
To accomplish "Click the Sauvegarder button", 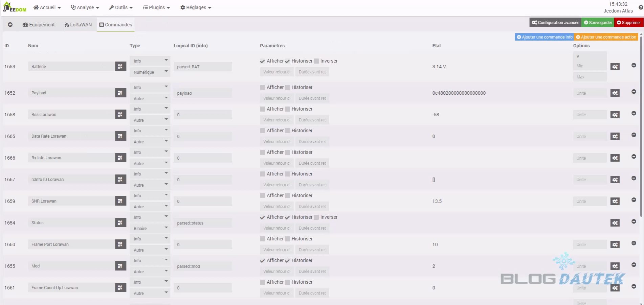I will tap(598, 23).
